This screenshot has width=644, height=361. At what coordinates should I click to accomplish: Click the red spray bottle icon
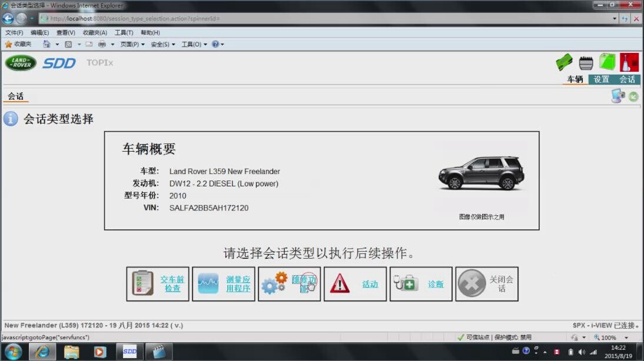coord(629,62)
